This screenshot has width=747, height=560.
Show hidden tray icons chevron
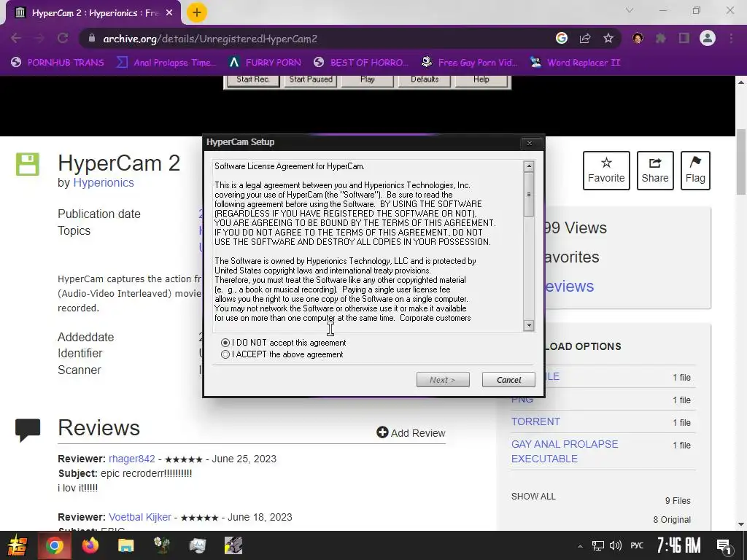pyautogui.click(x=580, y=546)
